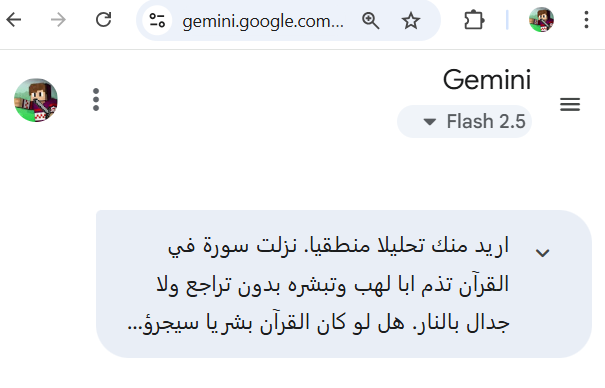Click the ellipsis ending the truncated prompt
Viewport: 605px width, 388px height.
(x=134, y=329)
